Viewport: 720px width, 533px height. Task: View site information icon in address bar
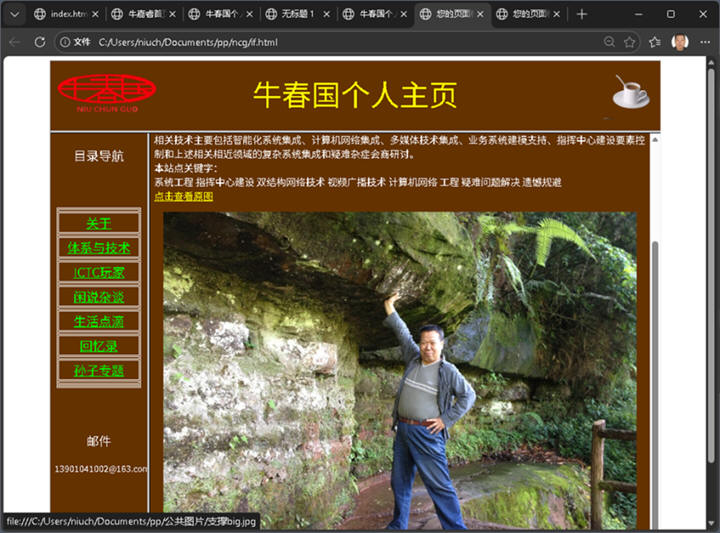(x=65, y=42)
